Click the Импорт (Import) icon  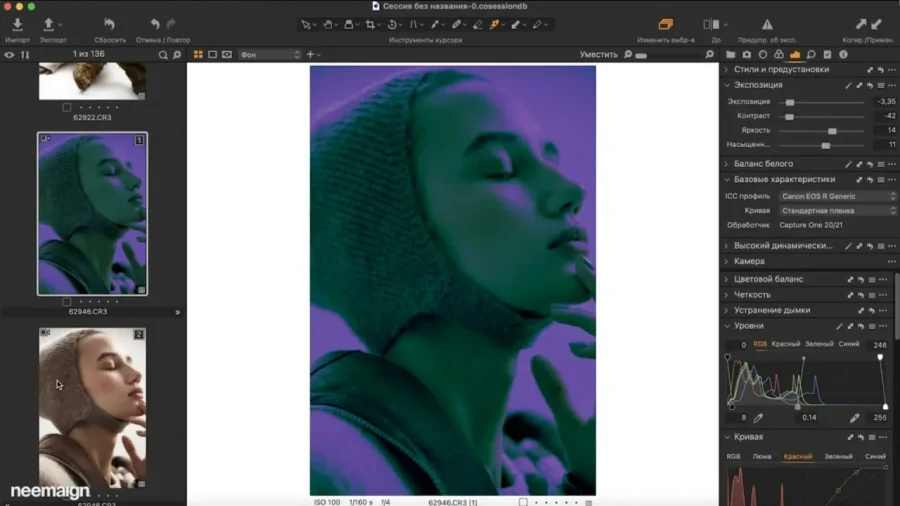tap(17, 24)
